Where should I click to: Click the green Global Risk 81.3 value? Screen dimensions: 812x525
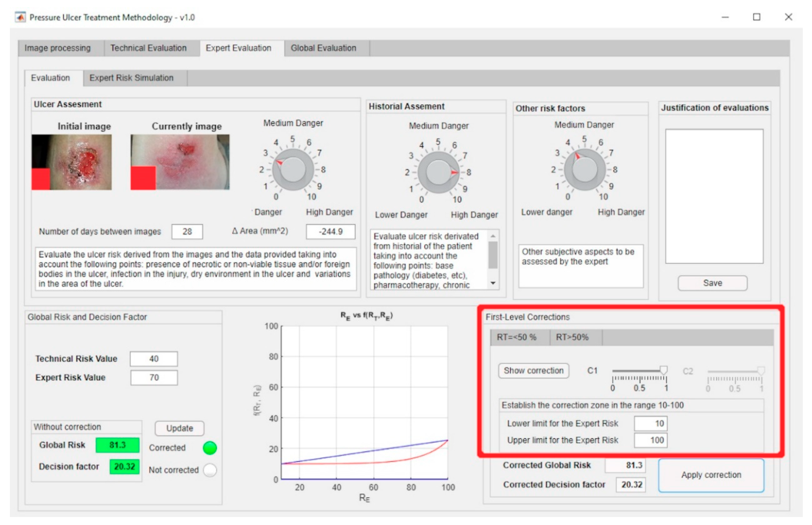[x=117, y=445]
